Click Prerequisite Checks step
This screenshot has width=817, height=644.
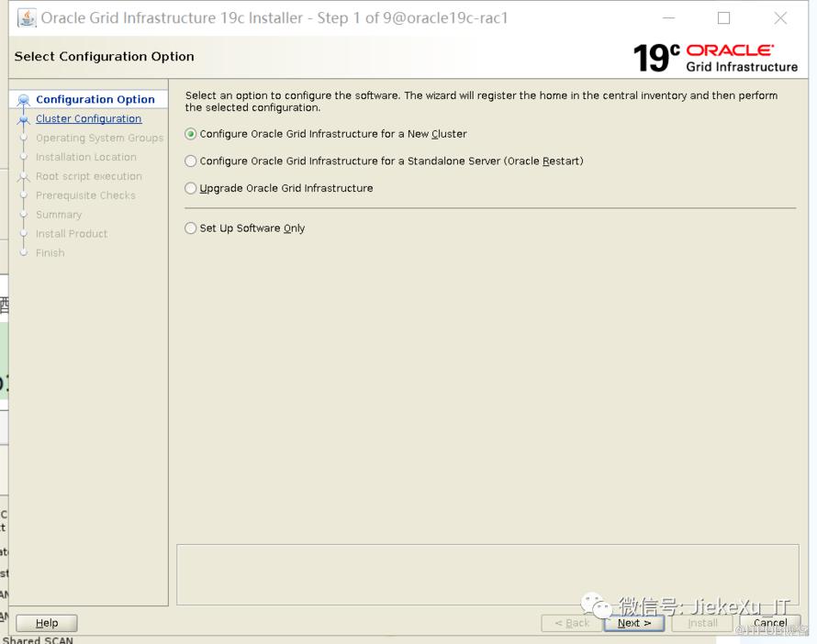pos(85,195)
